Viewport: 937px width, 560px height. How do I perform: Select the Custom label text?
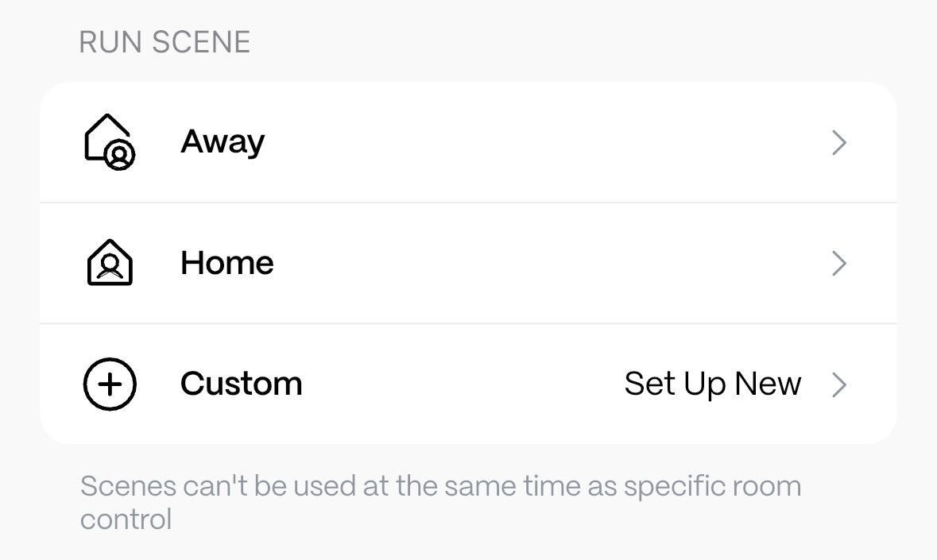pyautogui.click(x=241, y=384)
